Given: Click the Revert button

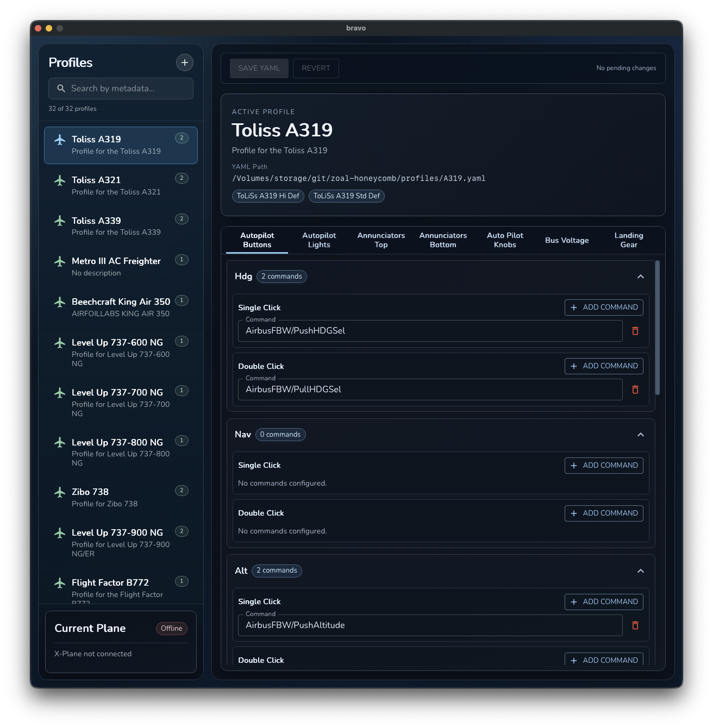Looking at the screenshot, I should click(x=316, y=68).
